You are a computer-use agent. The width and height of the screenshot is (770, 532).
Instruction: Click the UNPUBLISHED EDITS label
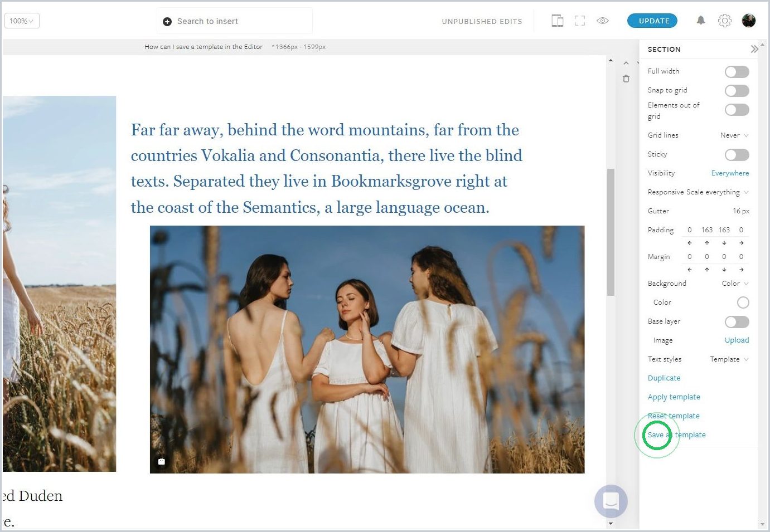pos(482,21)
